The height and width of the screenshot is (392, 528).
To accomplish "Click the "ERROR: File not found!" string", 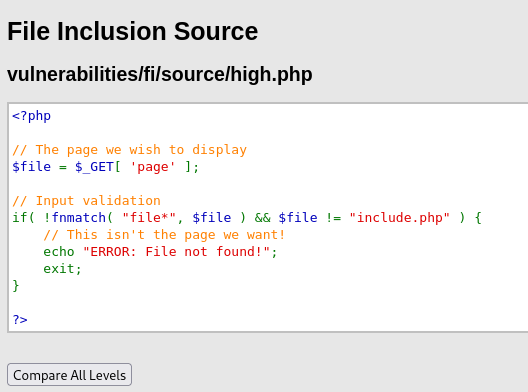I will (x=176, y=252).
